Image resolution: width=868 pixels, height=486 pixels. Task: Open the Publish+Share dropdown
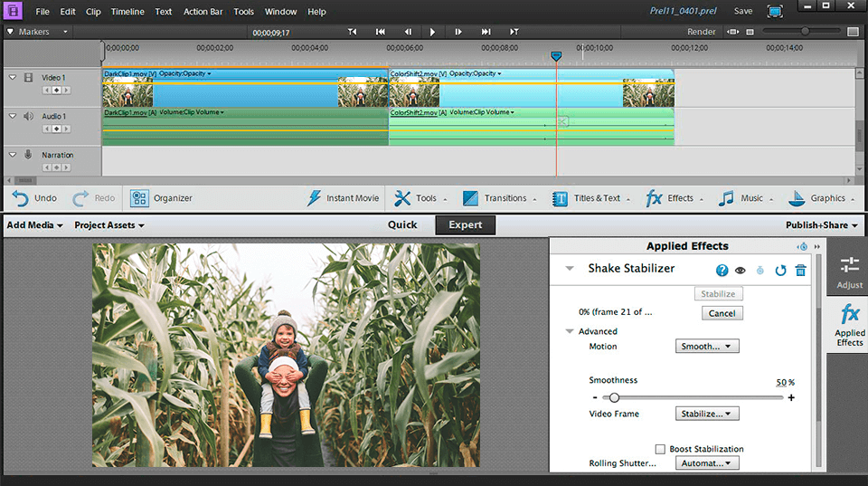pos(822,225)
